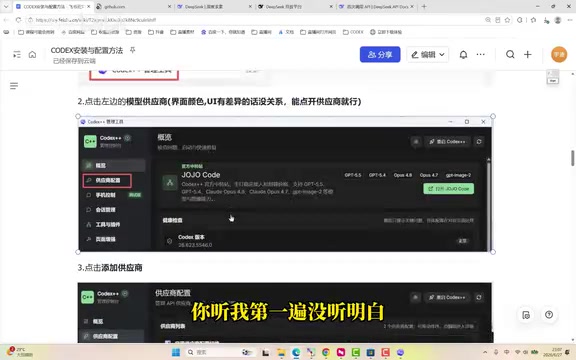
Task: Open notifications bell in Feishu header
Action: click(463, 55)
